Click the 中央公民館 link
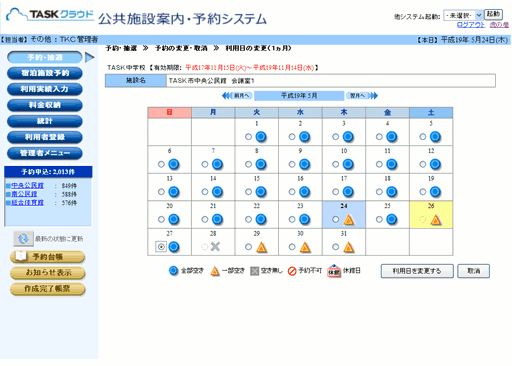 pos(27,185)
